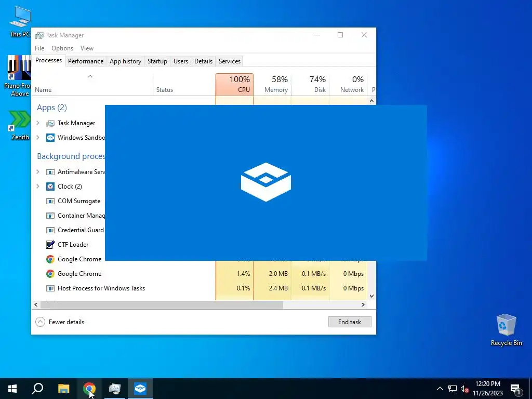This screenshot has height=399, width=532.
Task: Expand the Task Manager app entry
Action: pos(38,123)
